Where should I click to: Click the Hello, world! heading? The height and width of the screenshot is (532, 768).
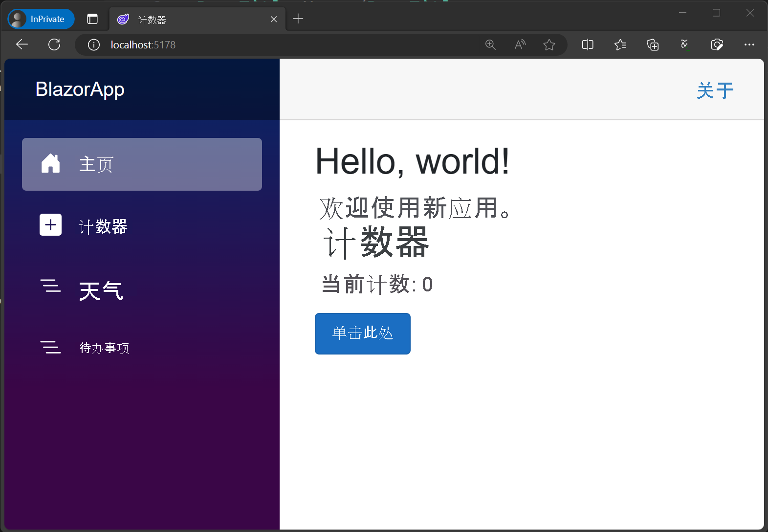click(412, 161)
